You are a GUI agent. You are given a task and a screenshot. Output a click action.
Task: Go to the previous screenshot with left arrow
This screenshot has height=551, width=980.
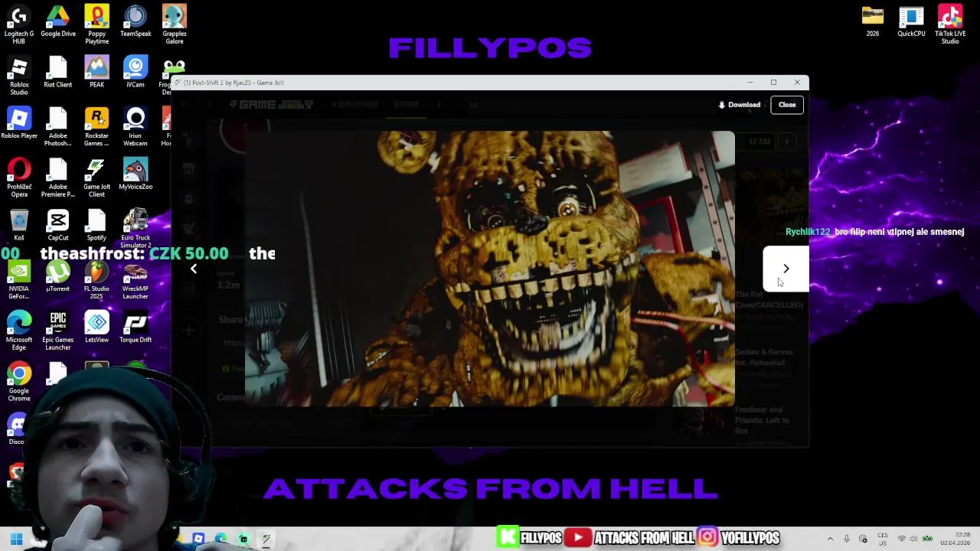(194, 269)
